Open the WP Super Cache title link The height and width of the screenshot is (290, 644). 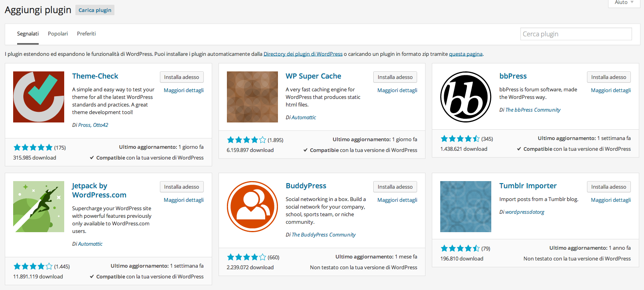313,76
